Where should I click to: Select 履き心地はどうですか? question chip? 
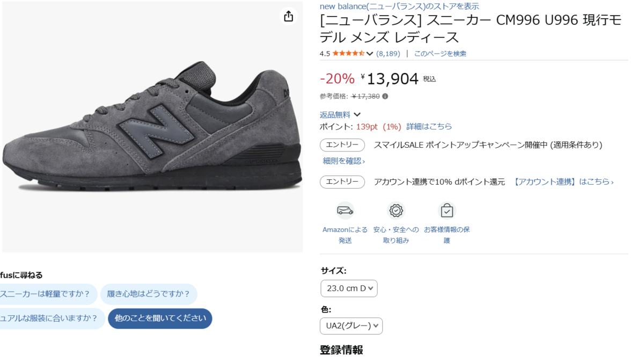149,294
